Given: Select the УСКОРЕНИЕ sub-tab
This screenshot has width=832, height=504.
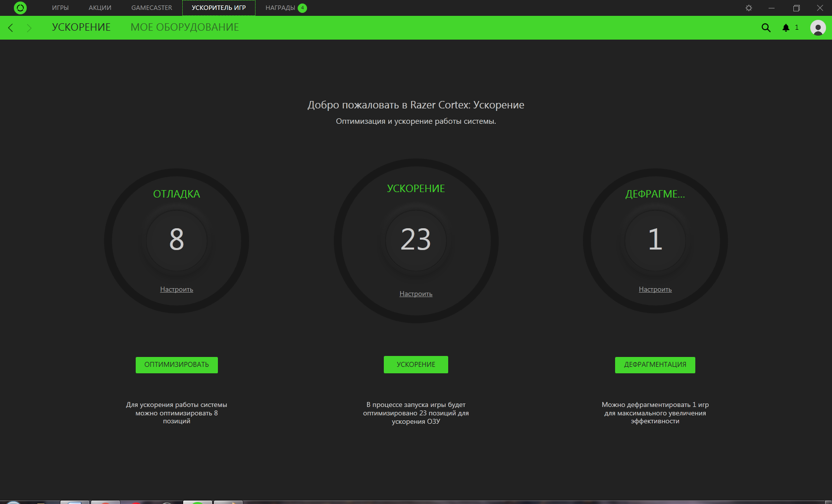Looking at the screenshot, I should 81,27.
